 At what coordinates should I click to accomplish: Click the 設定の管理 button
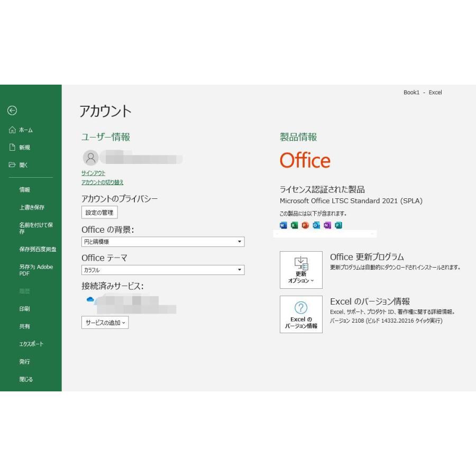pos(99,213)
